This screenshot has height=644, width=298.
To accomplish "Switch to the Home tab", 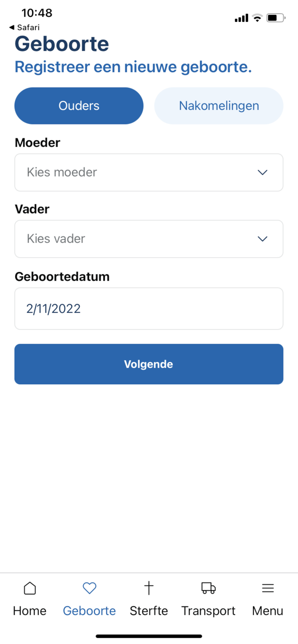I will [x=29, y=598].
